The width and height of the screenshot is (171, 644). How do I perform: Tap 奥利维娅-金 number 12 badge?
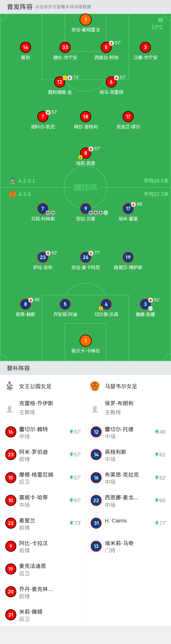point(60,82)
